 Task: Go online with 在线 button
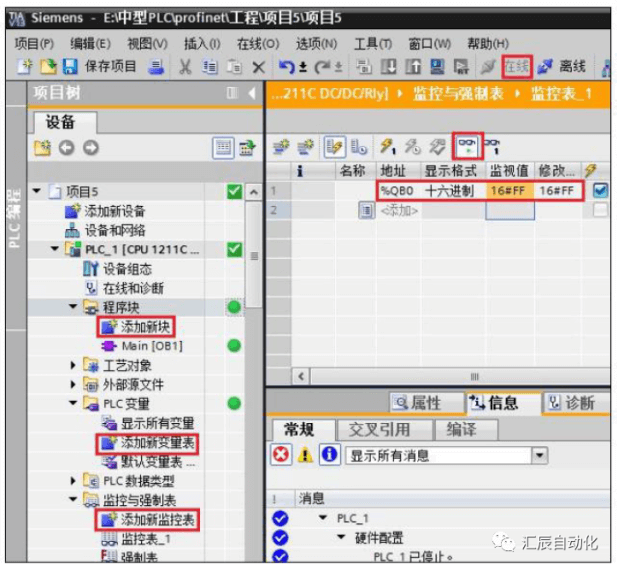pos(517,67)
